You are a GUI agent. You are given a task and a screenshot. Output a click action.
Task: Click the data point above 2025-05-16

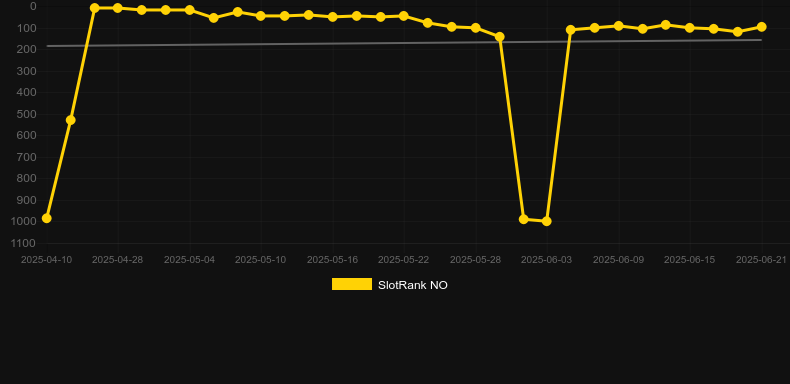pyautogui.click(x=333, y=17)
